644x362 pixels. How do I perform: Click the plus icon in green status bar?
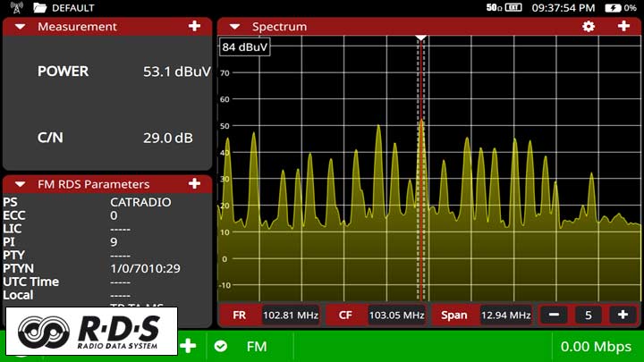[188, 346]
